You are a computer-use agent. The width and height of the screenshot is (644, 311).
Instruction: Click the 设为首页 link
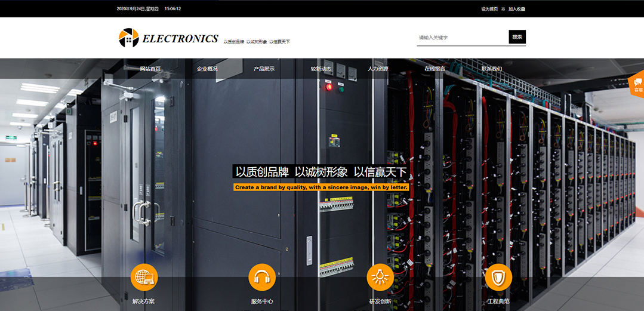coord(489,9)
